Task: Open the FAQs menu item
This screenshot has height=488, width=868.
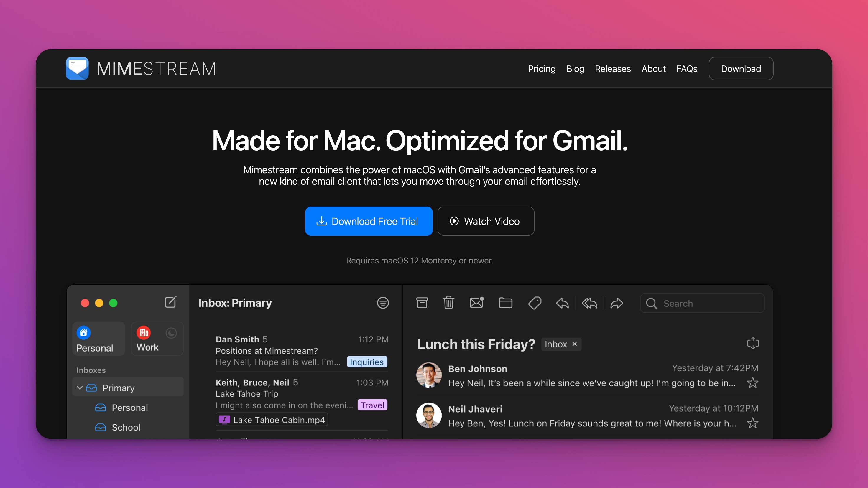Action: click(x=687, y=69)
